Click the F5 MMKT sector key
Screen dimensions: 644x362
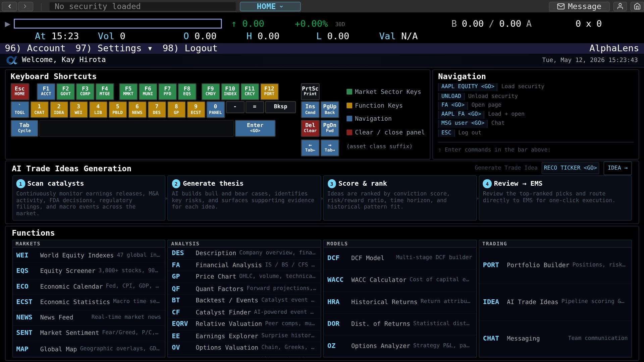pos(128,91)
